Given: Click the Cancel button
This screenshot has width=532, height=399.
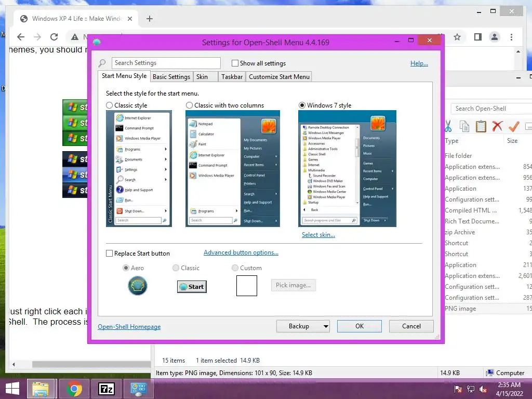Looking at the screenshot, I should tap(411, 326).
